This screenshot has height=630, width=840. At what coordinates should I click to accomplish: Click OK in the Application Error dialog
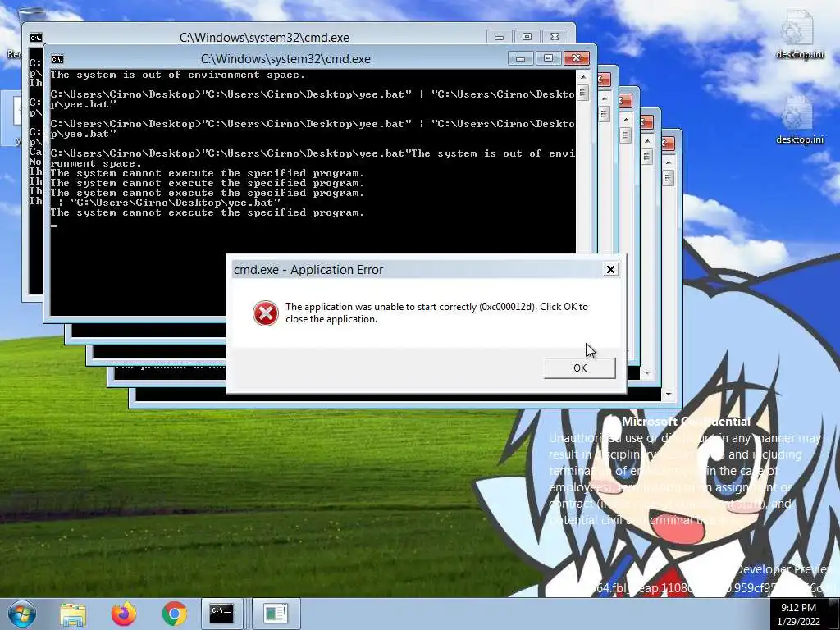pos(580,368)
